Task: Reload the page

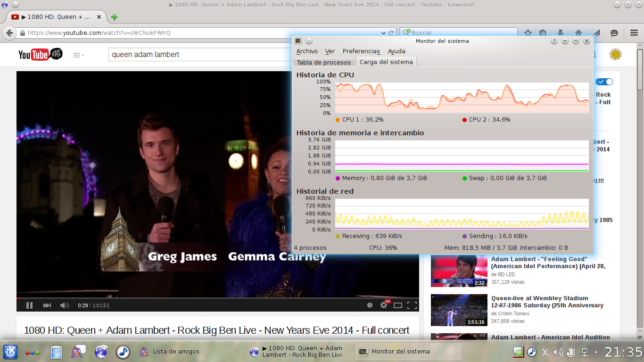Action: pyautogui.click(x=391, y=33)
